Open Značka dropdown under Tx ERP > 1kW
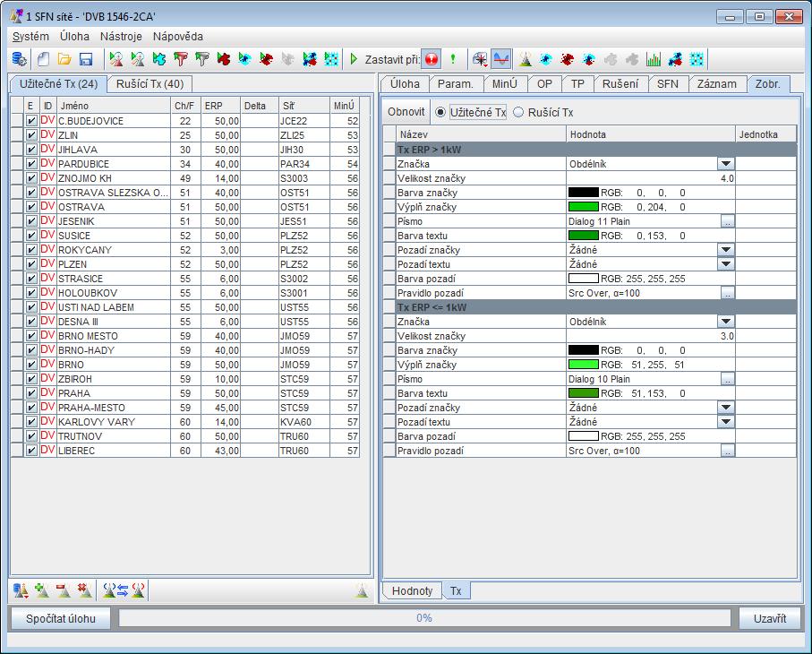Screen dimensions: 812x654 [x=726, y=164]
